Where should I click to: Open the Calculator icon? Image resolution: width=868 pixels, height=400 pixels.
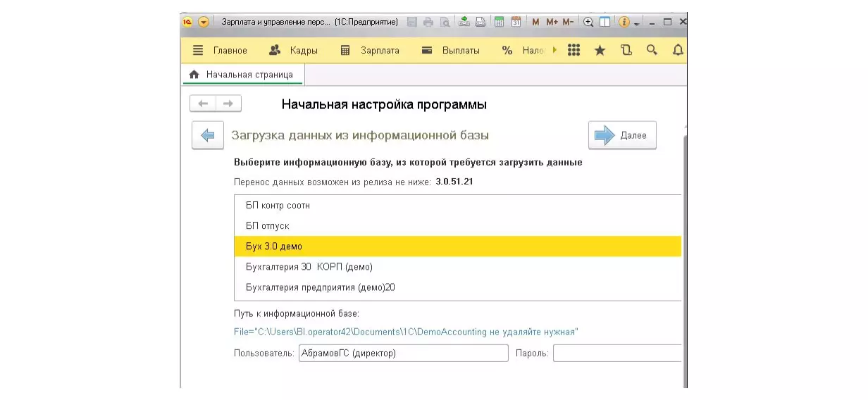click(499, 22)
